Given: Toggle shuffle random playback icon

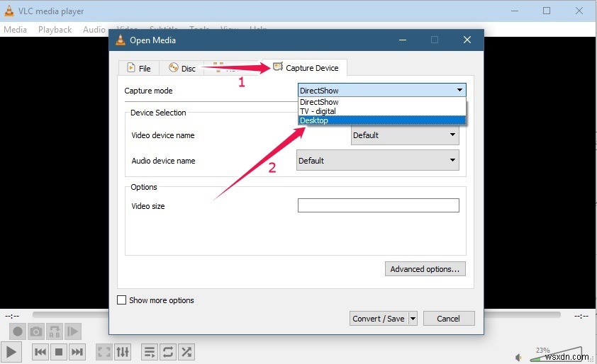Looking at the screenshot, I should [186, 352].
